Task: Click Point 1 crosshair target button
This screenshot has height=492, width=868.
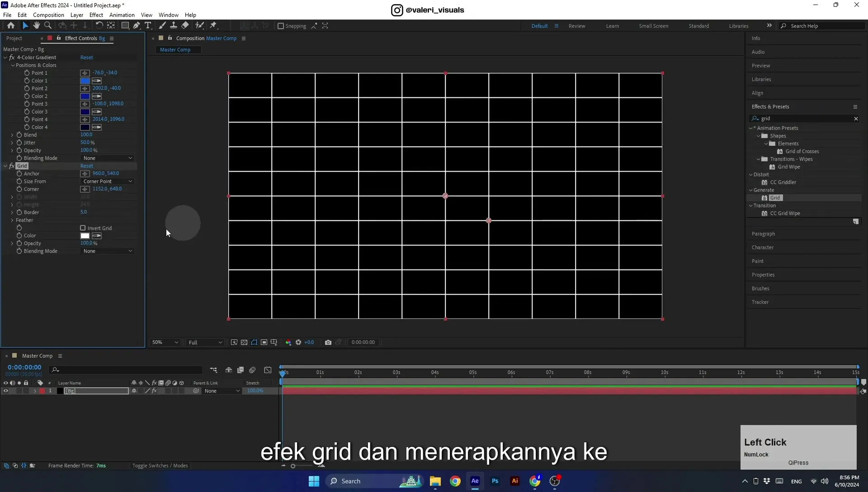Action: pos(85,73)
